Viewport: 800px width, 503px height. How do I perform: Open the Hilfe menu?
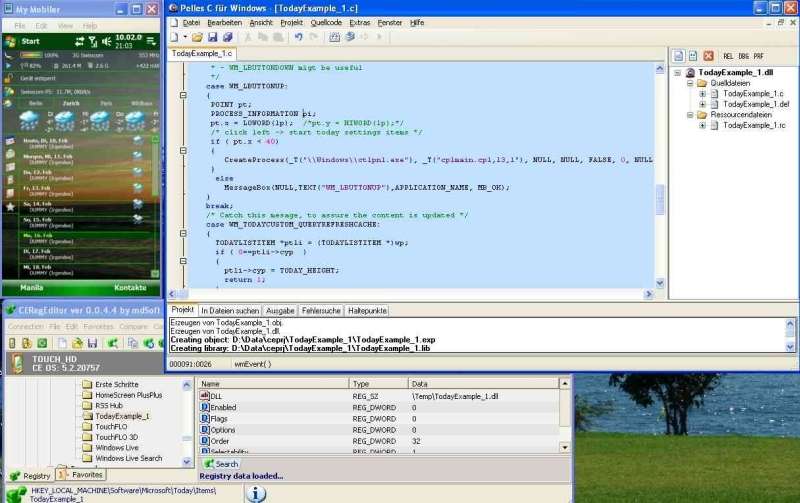[417, 22]
